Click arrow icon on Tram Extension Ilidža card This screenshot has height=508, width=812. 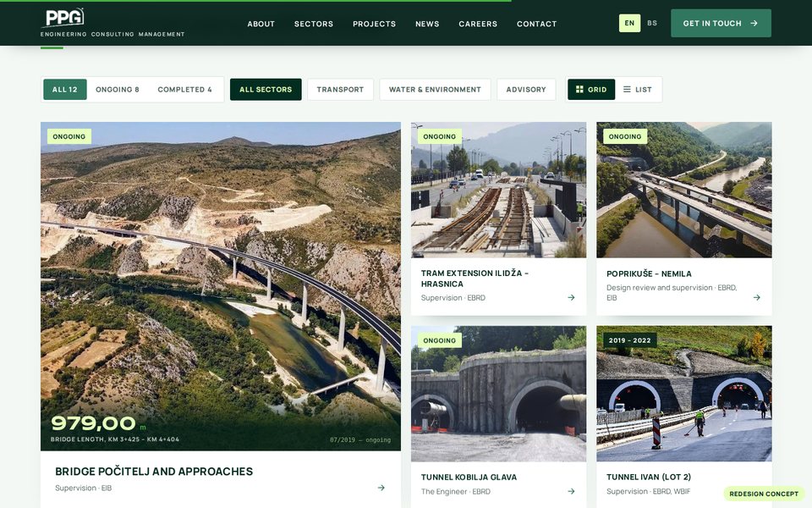pyautogui.click(x=571, y=297)
